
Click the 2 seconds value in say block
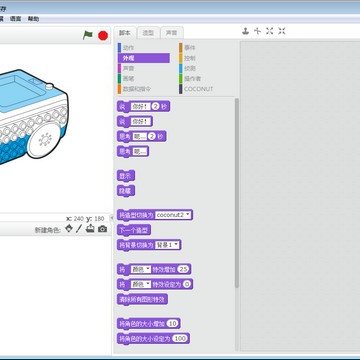coord(156,107)
